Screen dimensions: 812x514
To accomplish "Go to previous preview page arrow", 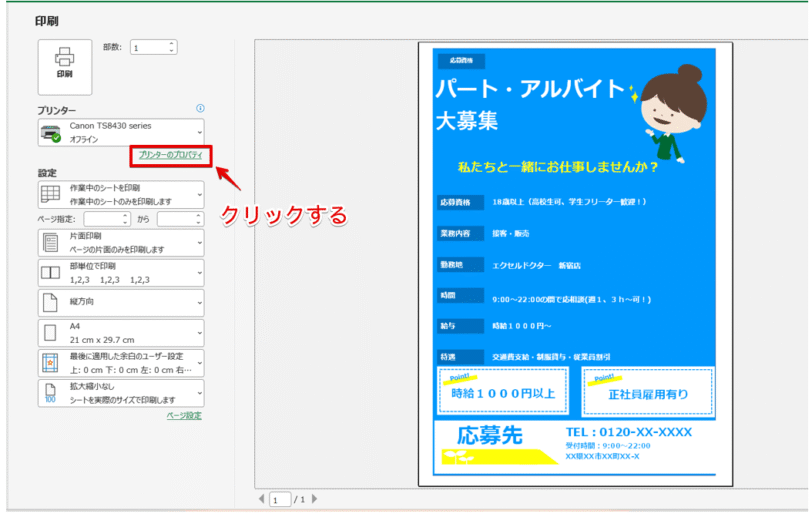I will pyautogui.click(x=262, y=499).
